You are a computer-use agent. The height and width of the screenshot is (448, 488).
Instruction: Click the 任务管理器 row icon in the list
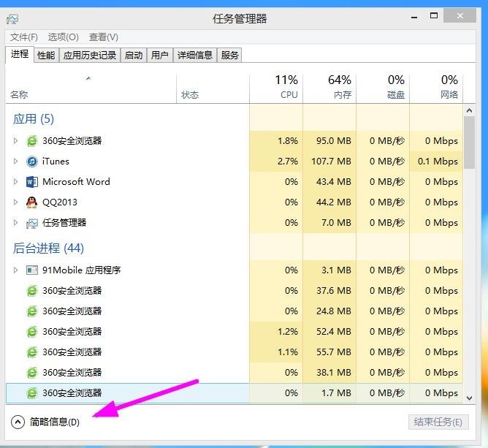[31, 223]
